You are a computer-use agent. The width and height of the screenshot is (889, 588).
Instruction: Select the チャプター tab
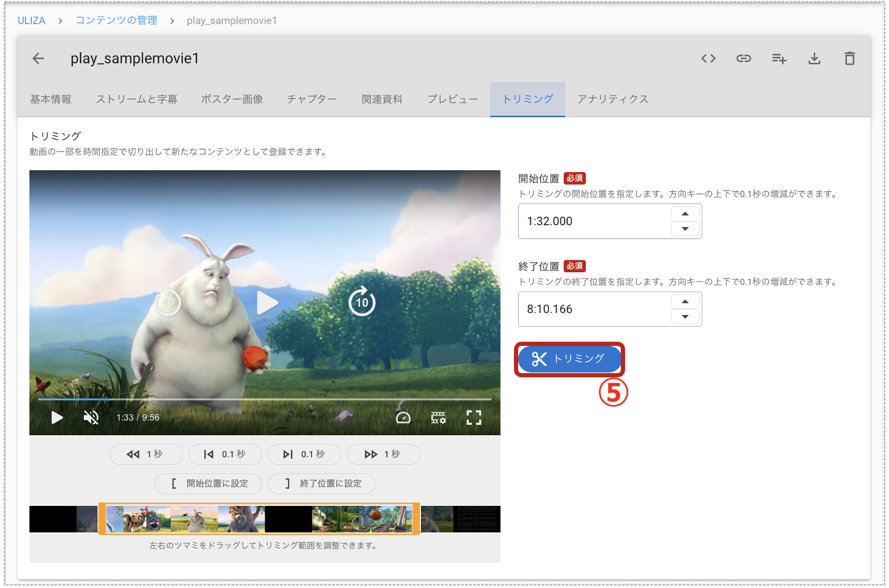pyautogui.click(x=312, y=99)
